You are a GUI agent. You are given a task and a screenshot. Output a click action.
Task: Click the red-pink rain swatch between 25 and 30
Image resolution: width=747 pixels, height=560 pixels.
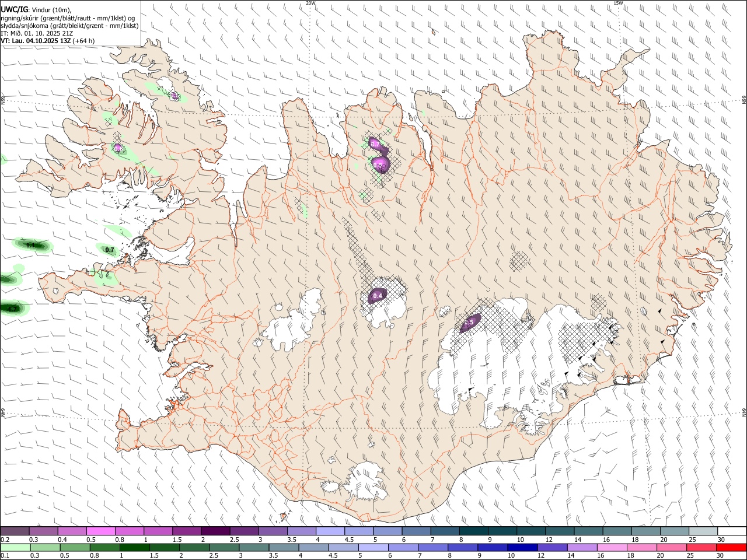701,548
